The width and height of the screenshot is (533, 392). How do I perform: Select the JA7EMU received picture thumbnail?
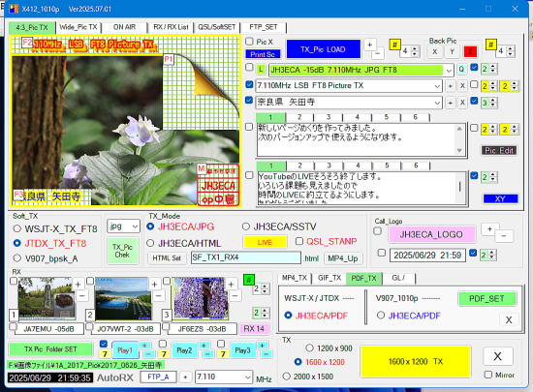[x=47, y=298]
